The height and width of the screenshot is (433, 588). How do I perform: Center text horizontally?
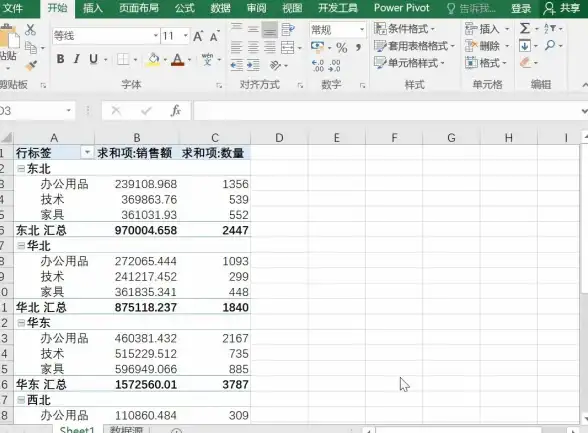click(x=253, y=48)
